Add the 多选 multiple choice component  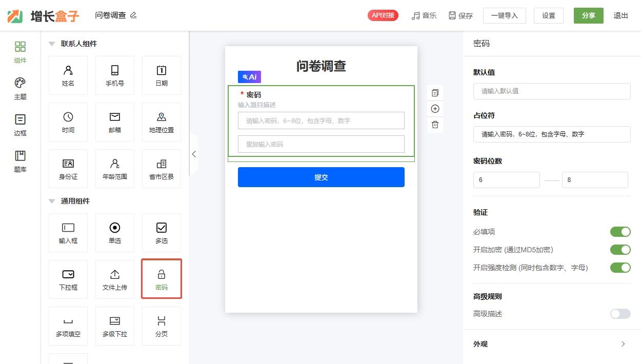[162, 233]
